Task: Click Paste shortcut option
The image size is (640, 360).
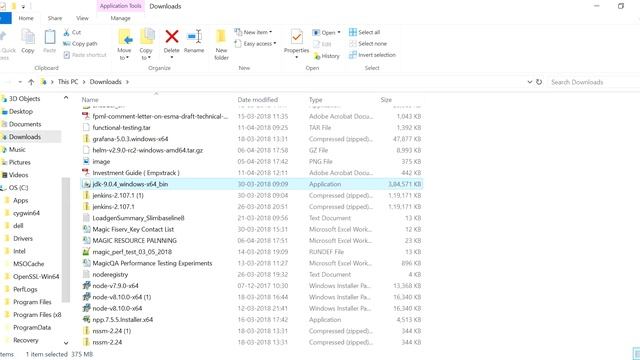Action: click(85, 55)
